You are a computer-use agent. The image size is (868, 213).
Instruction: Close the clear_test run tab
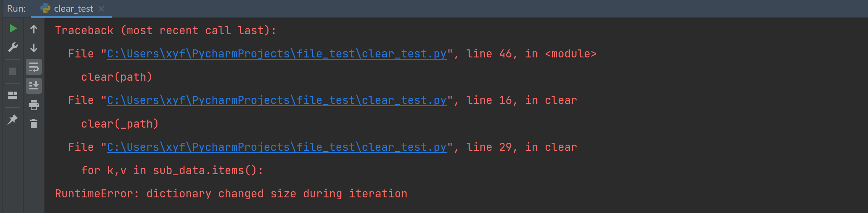coord(102,9)
